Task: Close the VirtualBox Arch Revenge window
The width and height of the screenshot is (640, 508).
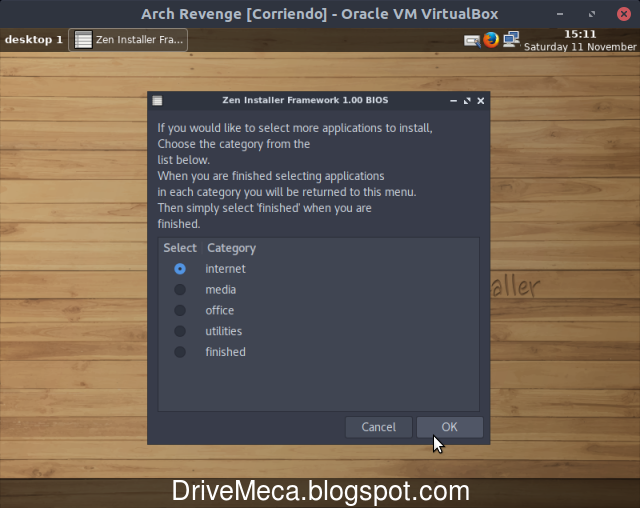Action: click(624, 14)
